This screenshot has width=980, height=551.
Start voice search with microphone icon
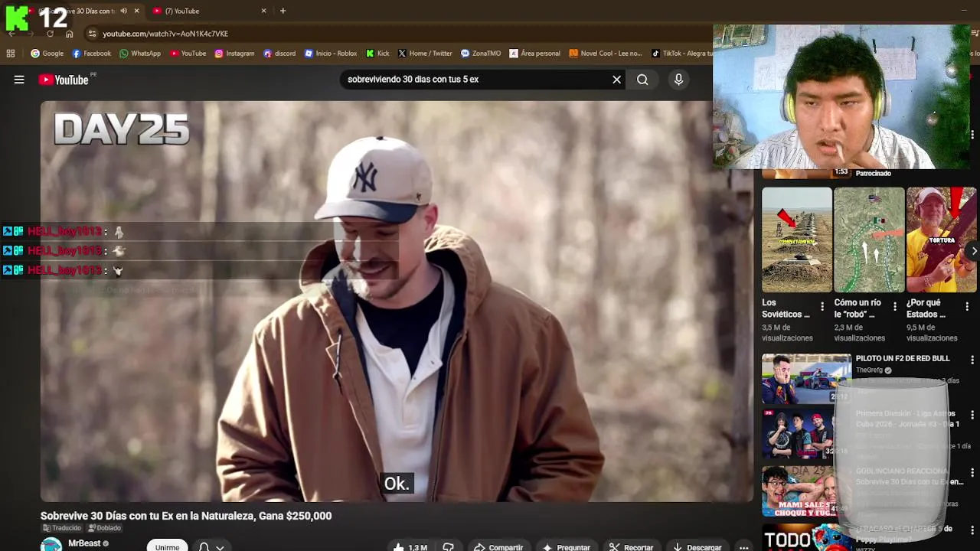[x=678, y=80]
